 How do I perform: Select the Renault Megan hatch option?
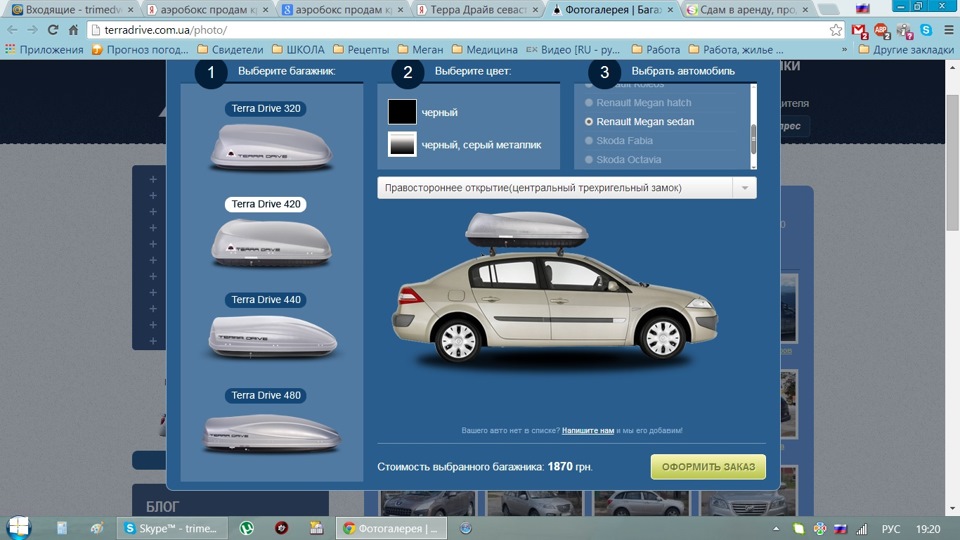pos(638,103)
